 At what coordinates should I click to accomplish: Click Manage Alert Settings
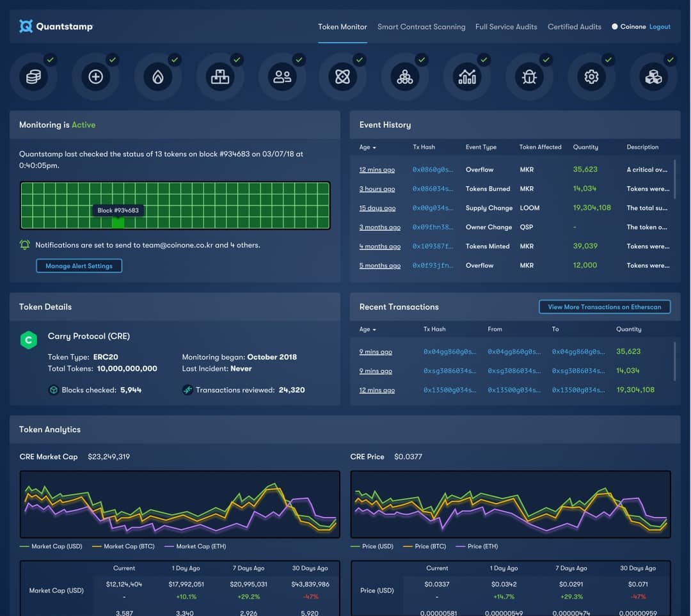pos(79,266)
